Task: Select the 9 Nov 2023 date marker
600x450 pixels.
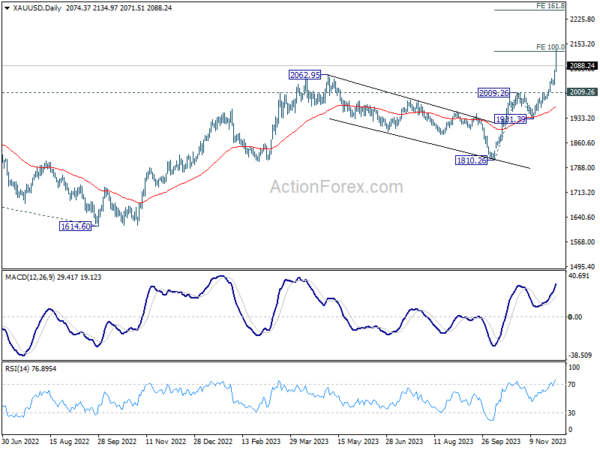Action: click(548, 441)
